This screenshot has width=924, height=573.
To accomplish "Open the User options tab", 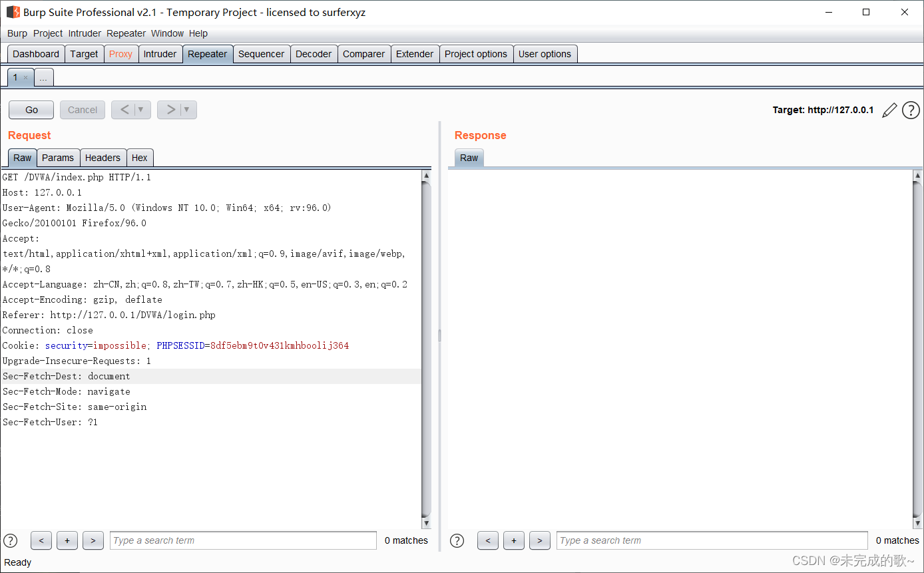I will tap(545, 54).
